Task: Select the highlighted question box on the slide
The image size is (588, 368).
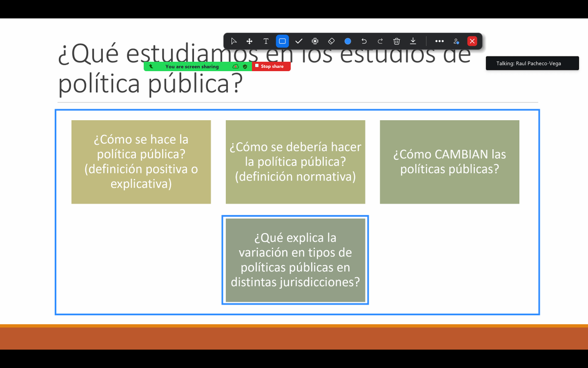Action: [x=295, y=260]
